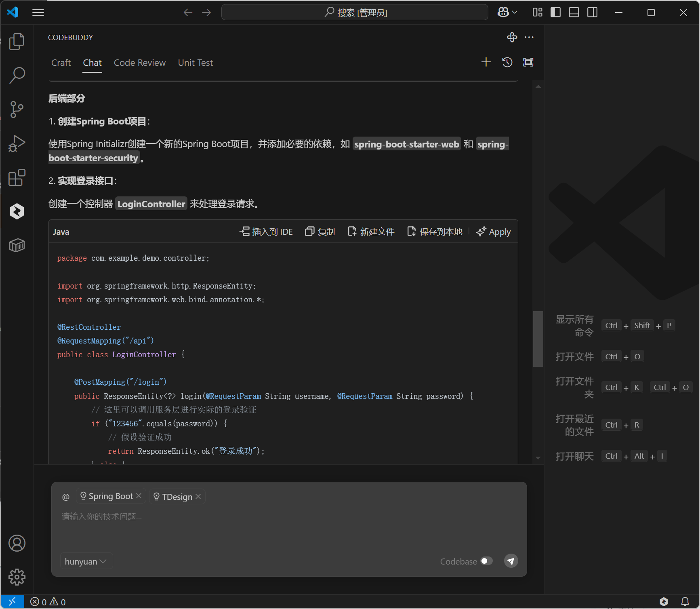Switch to the Unit Test tab

(195, 63)
